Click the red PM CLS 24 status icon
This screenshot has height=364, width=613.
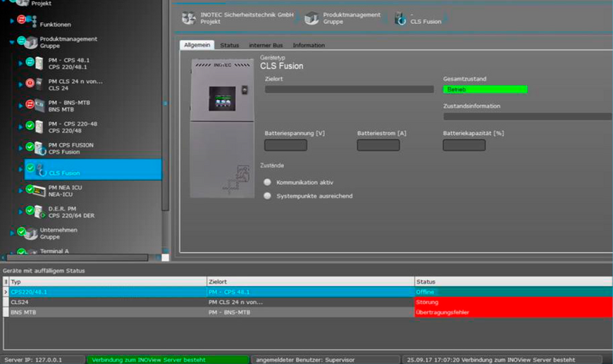point(30,84)
